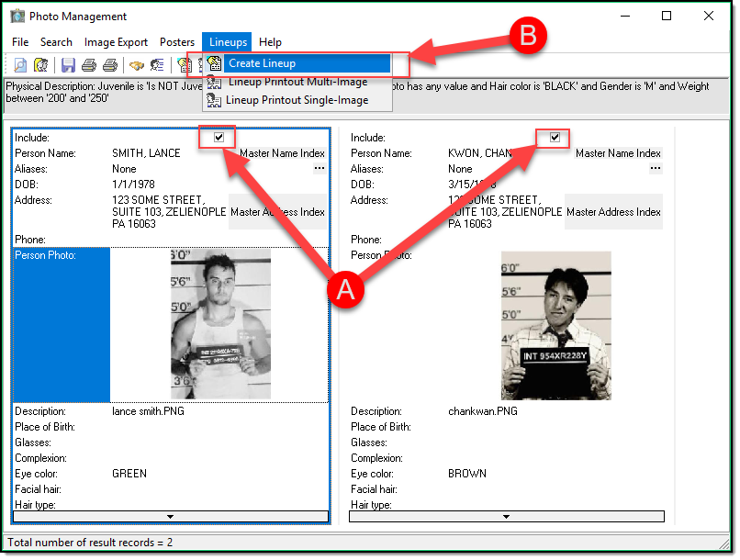The height and width of the screenshot is (560, 740).
Task: Select Chan Kwon mugshot photo
Action: (x=555, y=326)
